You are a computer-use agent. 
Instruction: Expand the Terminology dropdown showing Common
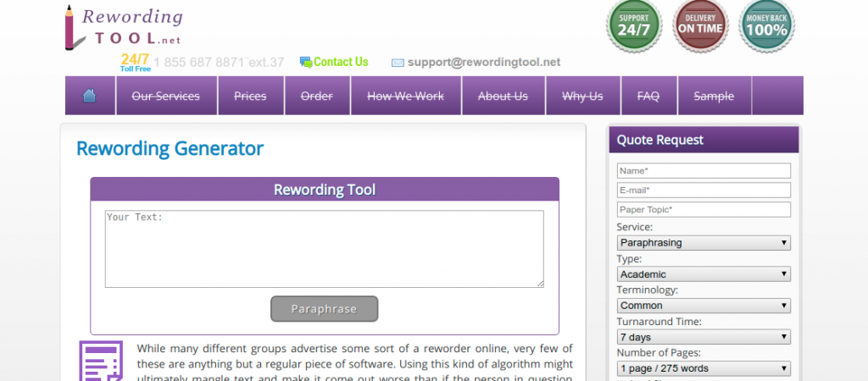704,306
